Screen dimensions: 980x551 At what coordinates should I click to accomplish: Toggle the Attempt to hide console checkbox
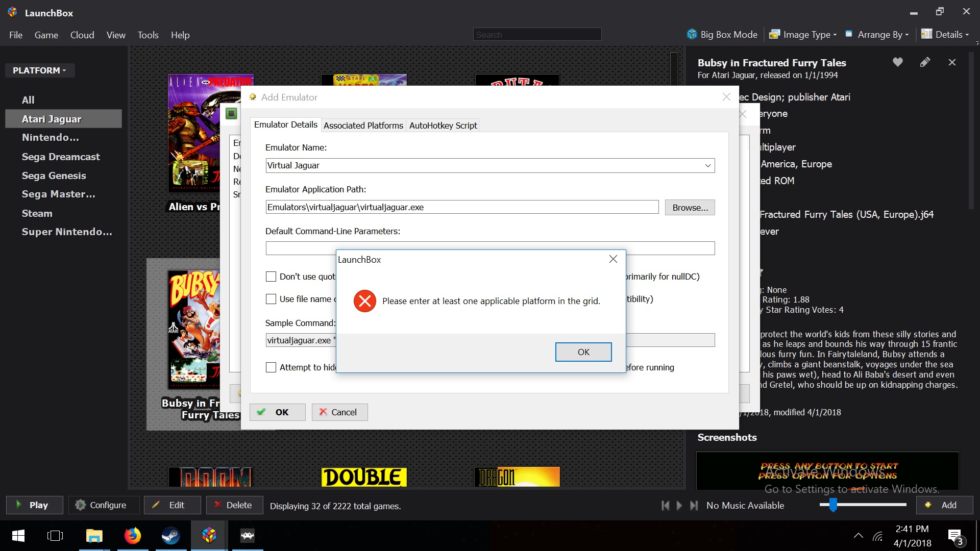271,367
